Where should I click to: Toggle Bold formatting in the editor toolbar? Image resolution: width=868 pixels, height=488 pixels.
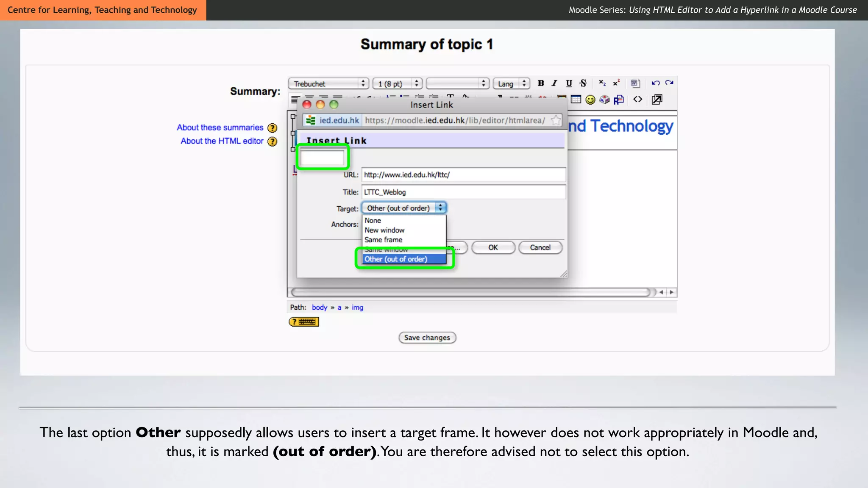click(541, 83)
